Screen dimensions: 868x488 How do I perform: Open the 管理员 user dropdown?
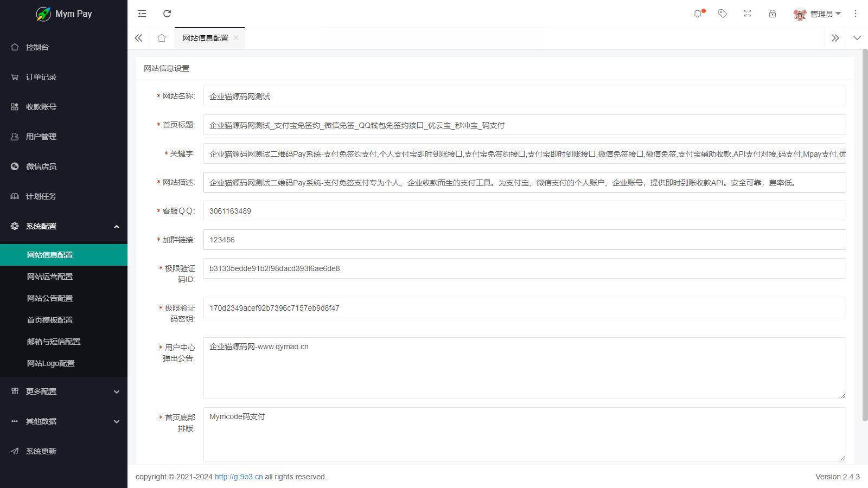click(x=818, y=14)
